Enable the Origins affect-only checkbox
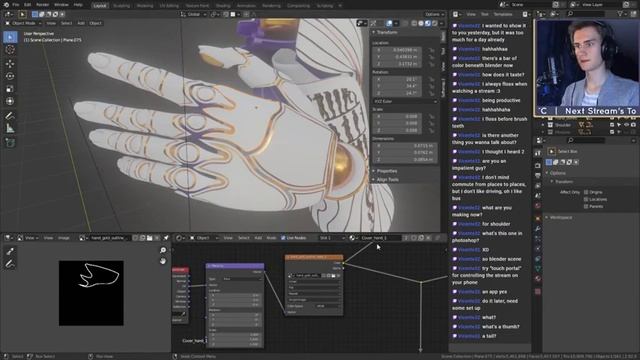The image size is (640, 360). [x=586, y=192]
